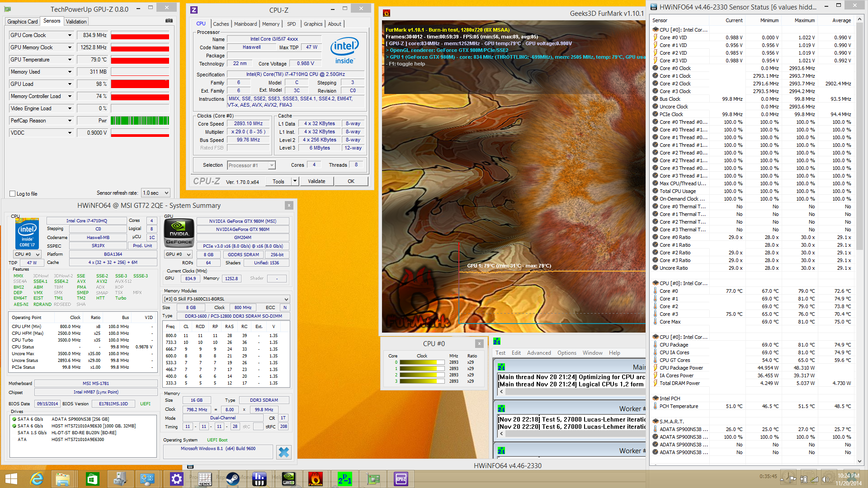Viewport: 868px width, 488px height.
Task: Click icon of first Prime95 Worker window
Action: [x=501, y=408]
